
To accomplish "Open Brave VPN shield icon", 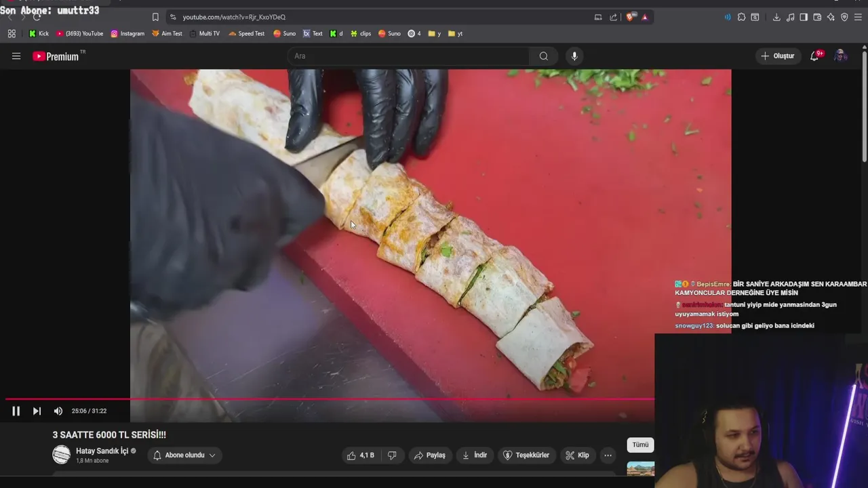I will pyautogui.click(x=844, y=17).
